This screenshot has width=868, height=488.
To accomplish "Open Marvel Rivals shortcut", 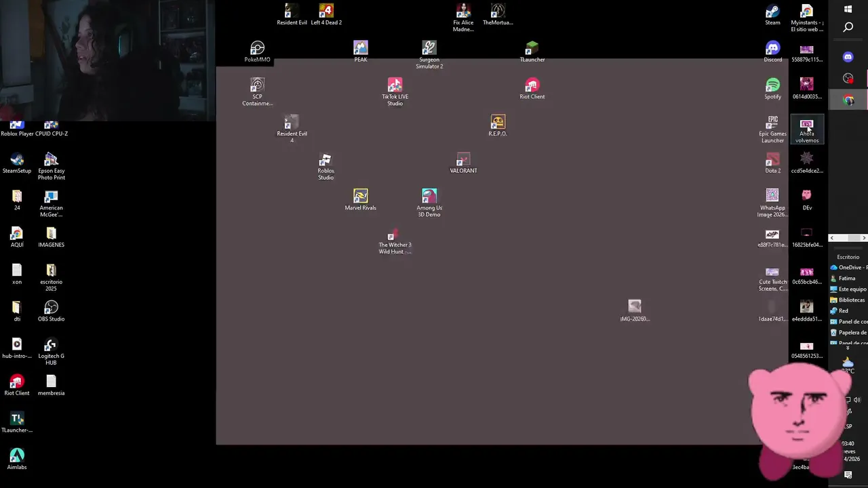I will [x=361, y=200].
